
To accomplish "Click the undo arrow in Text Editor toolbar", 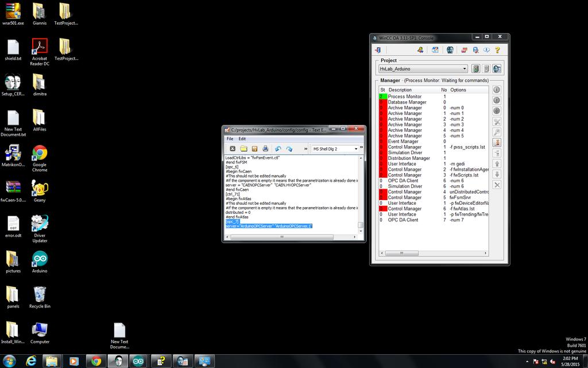I will 278,149.
